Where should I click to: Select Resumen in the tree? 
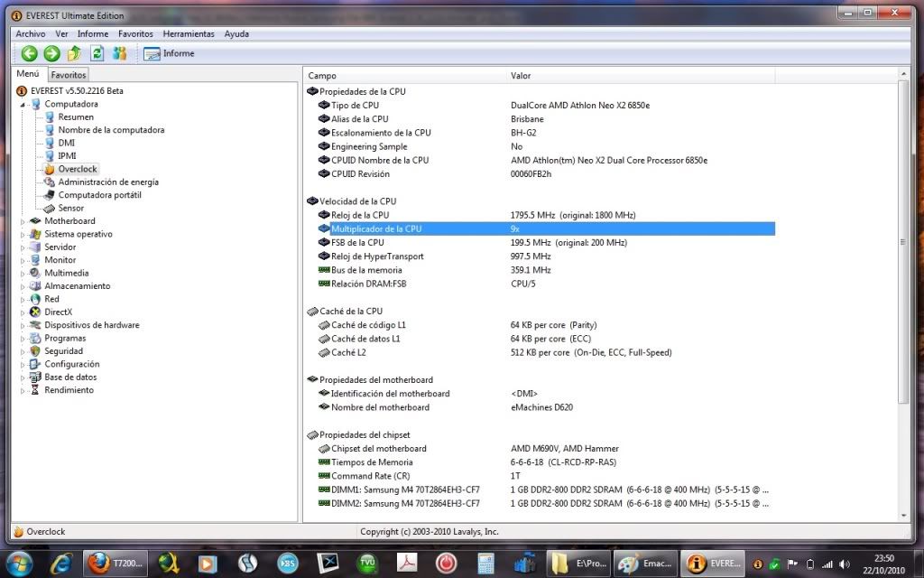pyautogui.click(x=76, y=117)
